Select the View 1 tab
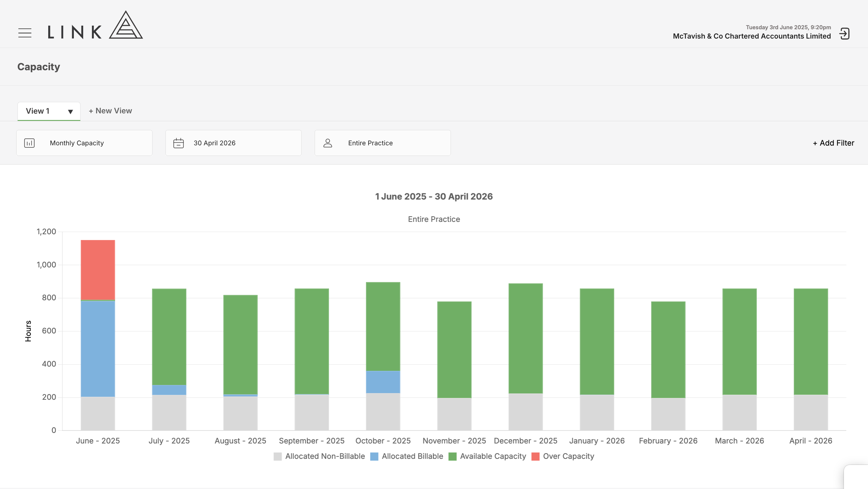Screen dimensions: 868x489 [38, 111]
